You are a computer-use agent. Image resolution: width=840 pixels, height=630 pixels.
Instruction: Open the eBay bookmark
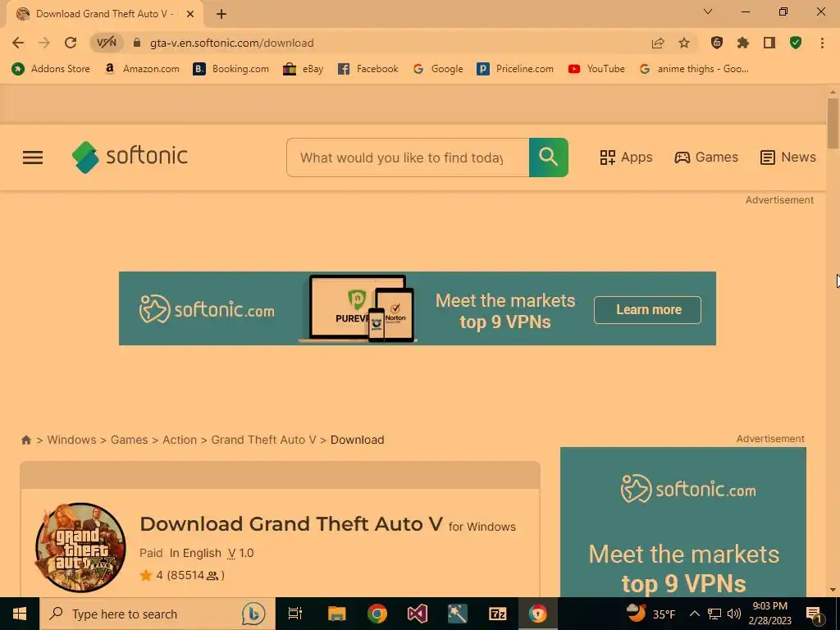304,69
